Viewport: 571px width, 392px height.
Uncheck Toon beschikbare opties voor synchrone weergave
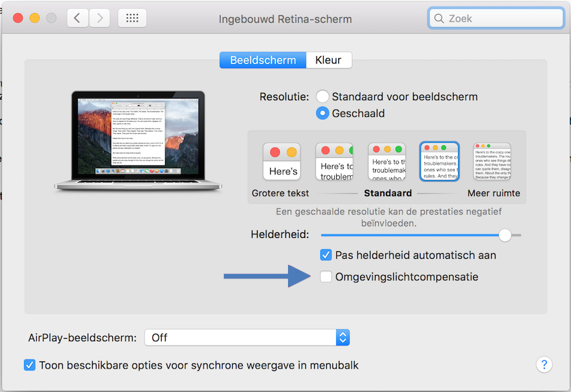[x=29, y=365]
